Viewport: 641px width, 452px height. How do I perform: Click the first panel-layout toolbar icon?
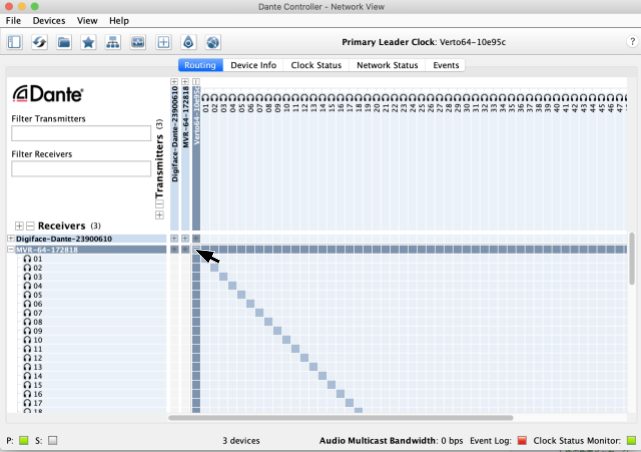click(x=14, y=42)
